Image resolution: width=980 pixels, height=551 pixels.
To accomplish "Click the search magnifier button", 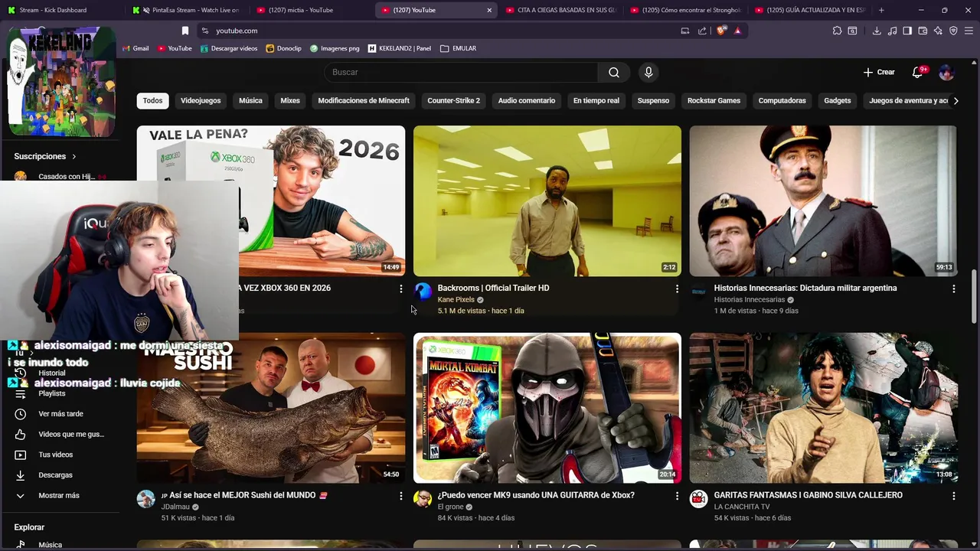I will coord(614,72).
